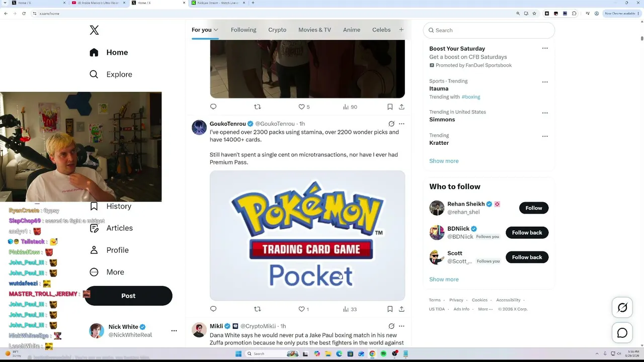644x362 pixels.
Task: Open Nick White account menu dots
Action: [x=174, y=331]
